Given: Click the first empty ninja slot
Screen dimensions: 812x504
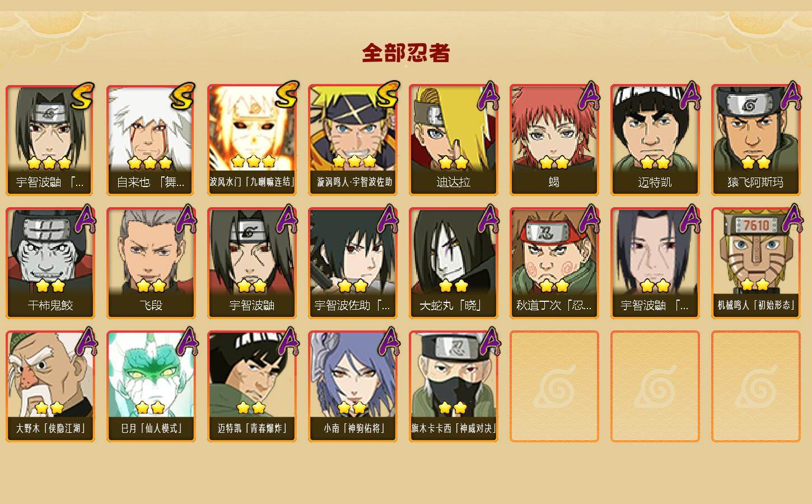Looking at the screenshot, I should (554, 386).
